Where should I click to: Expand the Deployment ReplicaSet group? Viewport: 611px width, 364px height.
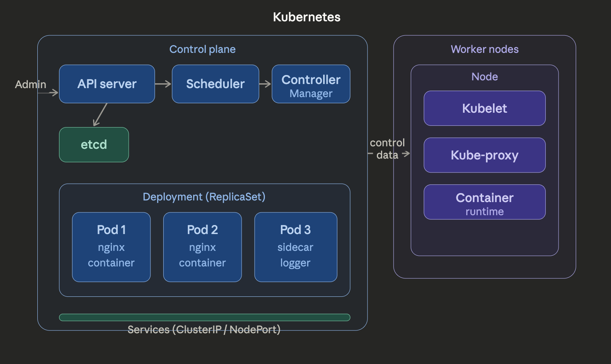(x=204, y=196)
